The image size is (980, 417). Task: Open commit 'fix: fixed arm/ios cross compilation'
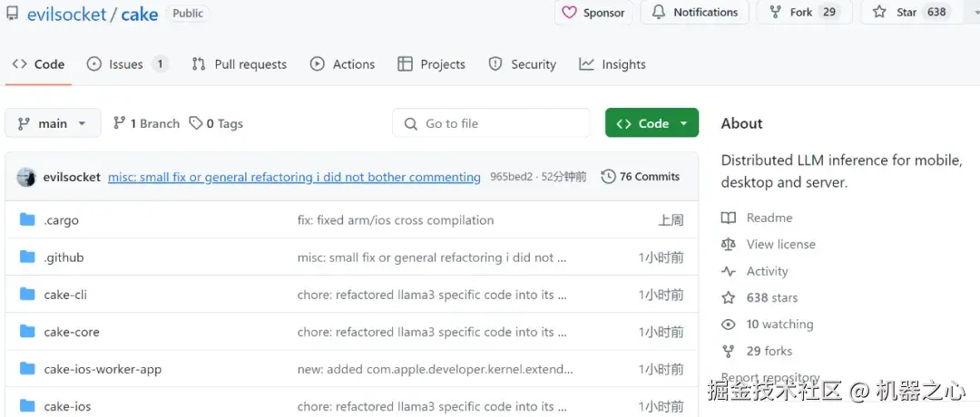tap(396, 220)
